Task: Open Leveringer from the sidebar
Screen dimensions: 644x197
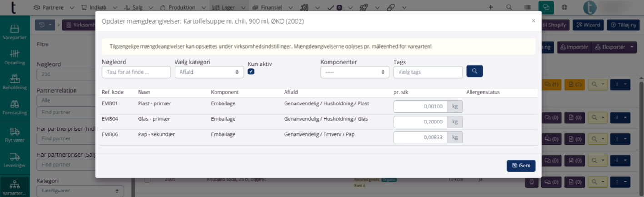Action: pos(15,161)
